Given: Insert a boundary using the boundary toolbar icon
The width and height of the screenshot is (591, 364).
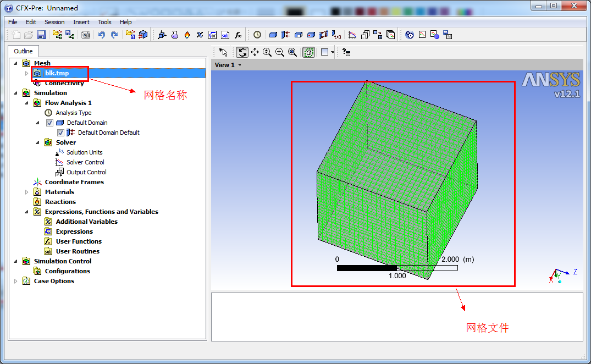Looking at the screenshot, I should click(285, 35).
